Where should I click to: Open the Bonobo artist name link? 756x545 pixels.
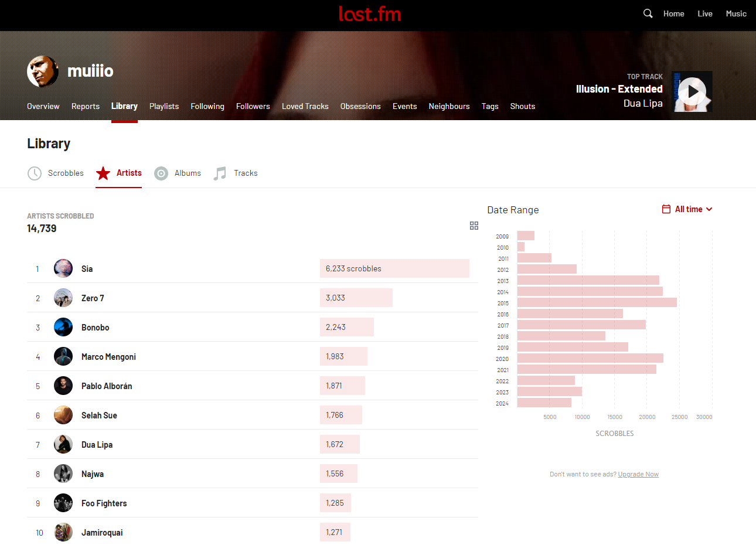pos(96,327)
